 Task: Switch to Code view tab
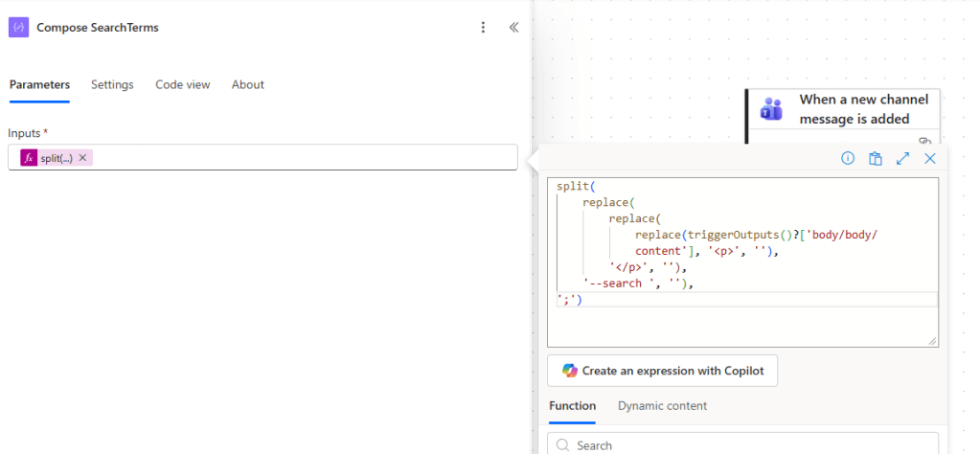click(x=182, y=84)
